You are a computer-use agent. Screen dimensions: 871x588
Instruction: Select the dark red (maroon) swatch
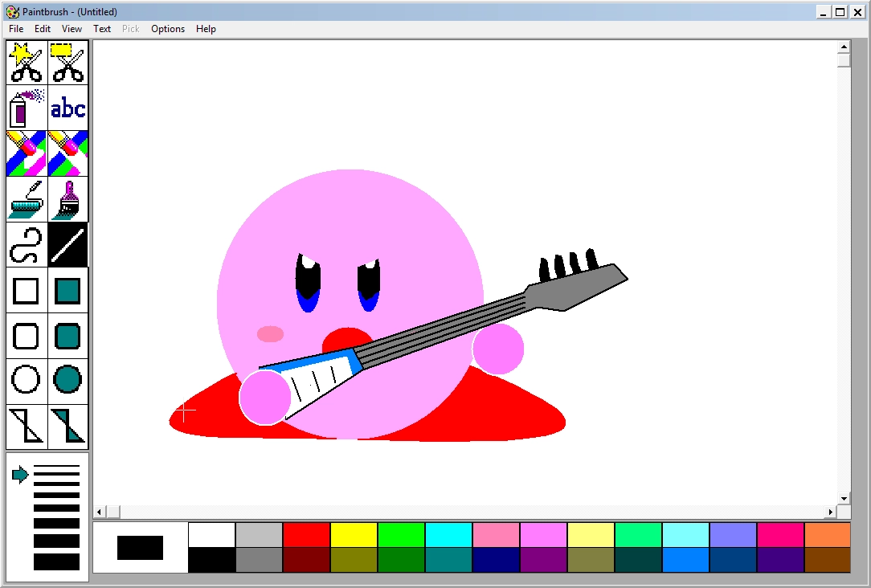(x=307, y=560)
